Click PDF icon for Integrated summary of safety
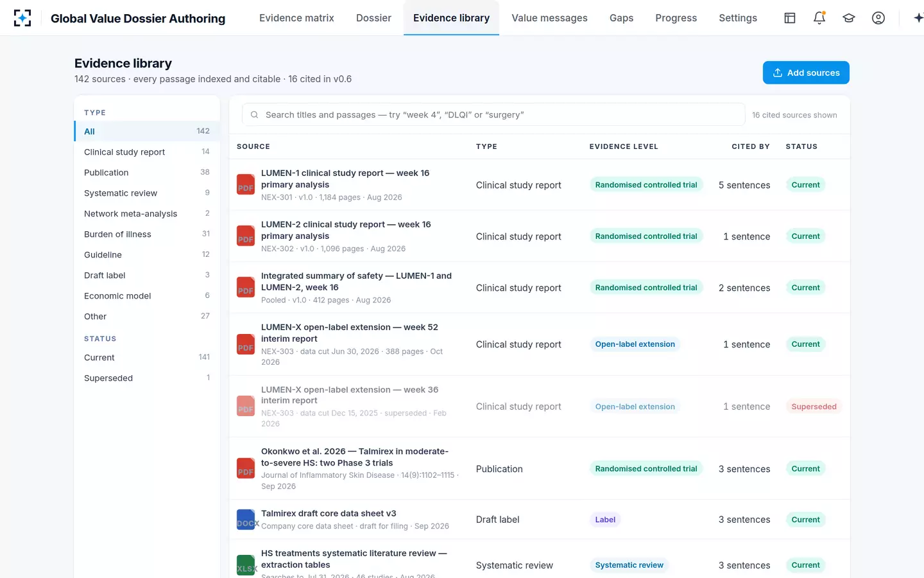This screenshot has height=578, width=924. (246, 287)
